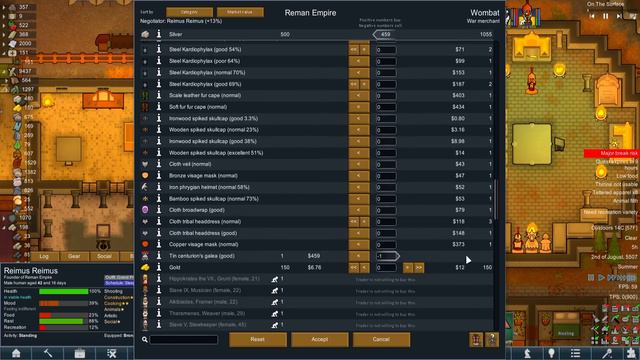Image resolution: width=640 pixels, height=360 pixels.
Task: Open info for Cloth broadwrap (good)
Action: pos(159,210)
